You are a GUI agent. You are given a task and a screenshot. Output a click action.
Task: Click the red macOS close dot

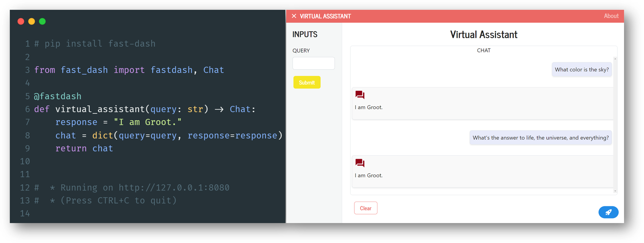pos(21,21)
